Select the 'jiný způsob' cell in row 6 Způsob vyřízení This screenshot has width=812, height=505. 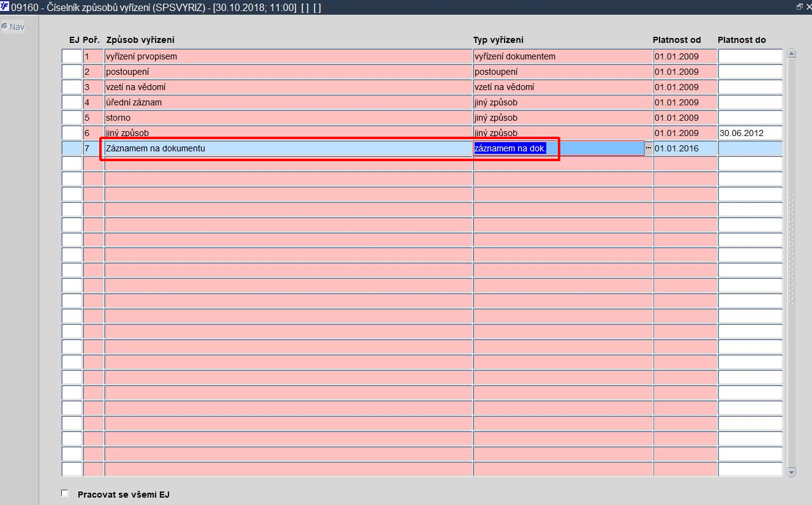coord(288,132)
